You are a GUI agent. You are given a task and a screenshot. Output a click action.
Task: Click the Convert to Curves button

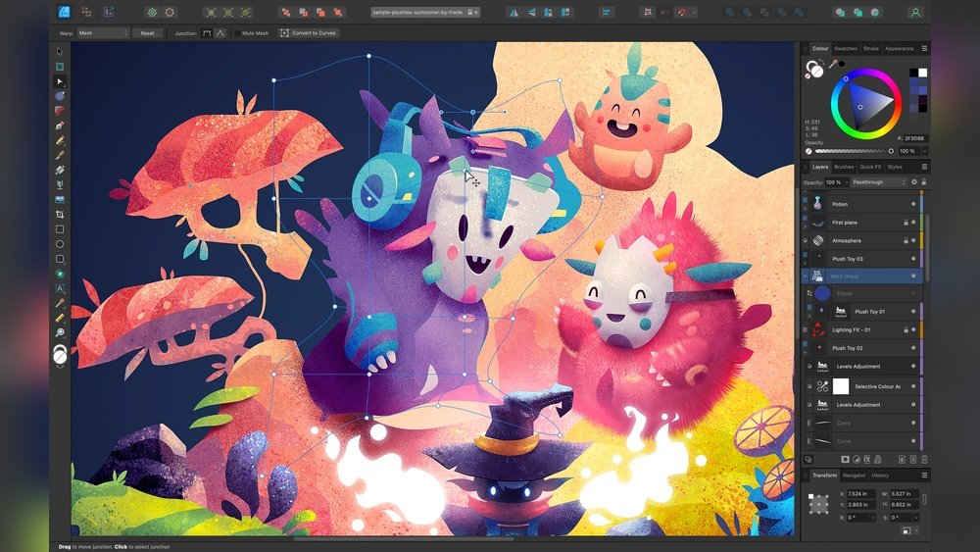(x=309, y=33)
